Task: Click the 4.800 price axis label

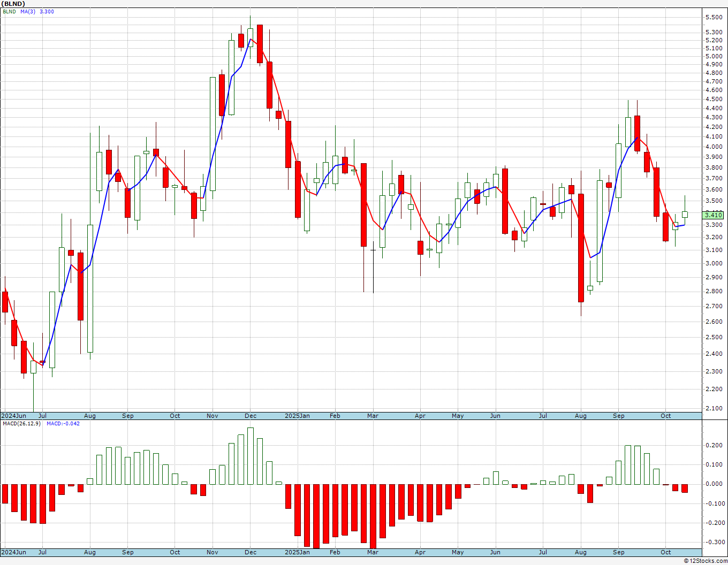Action: tap(714, 73)
